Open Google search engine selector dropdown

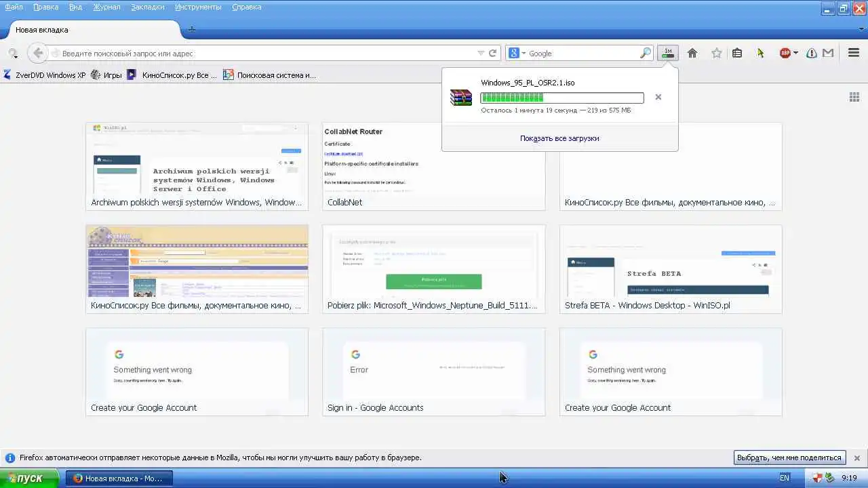517,53
